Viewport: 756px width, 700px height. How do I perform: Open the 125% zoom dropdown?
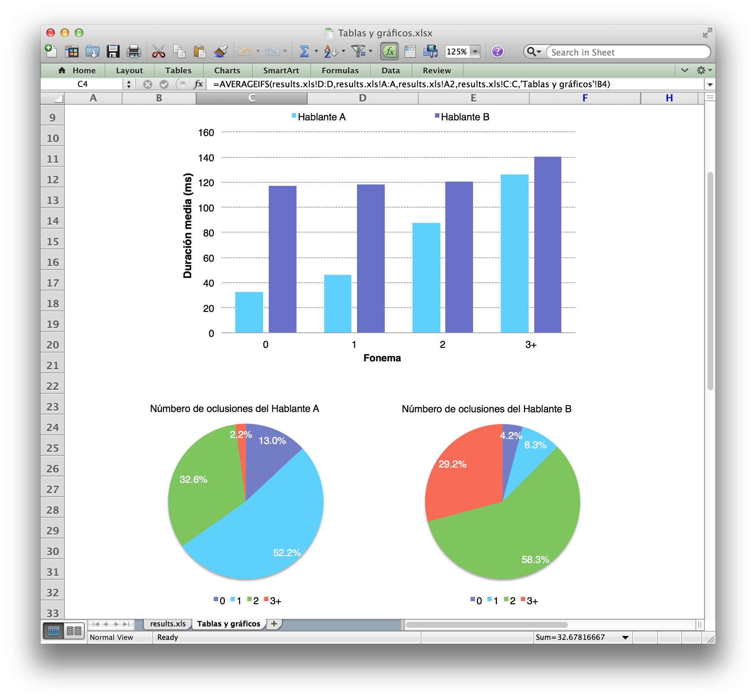pyautogui.click(x=476, y=52)
